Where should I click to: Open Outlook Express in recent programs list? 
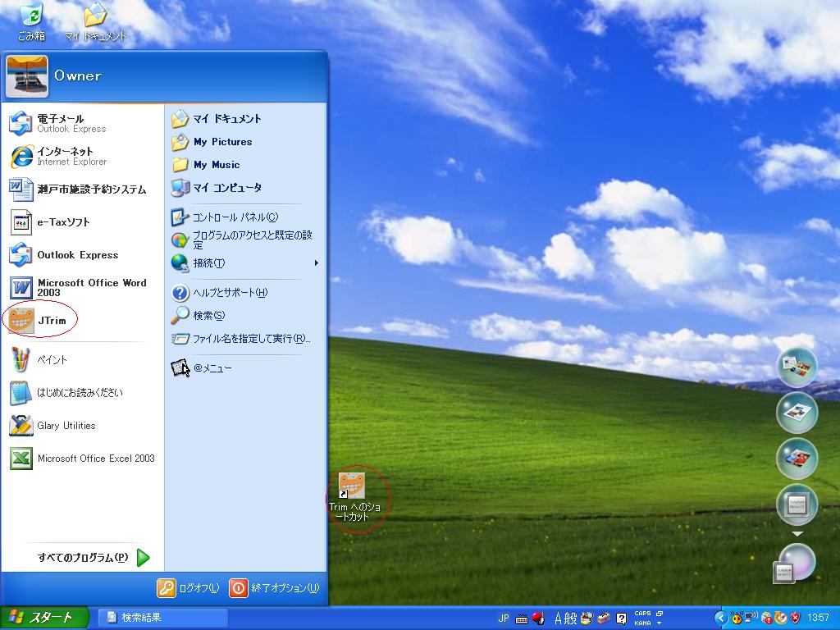(81, 255)
